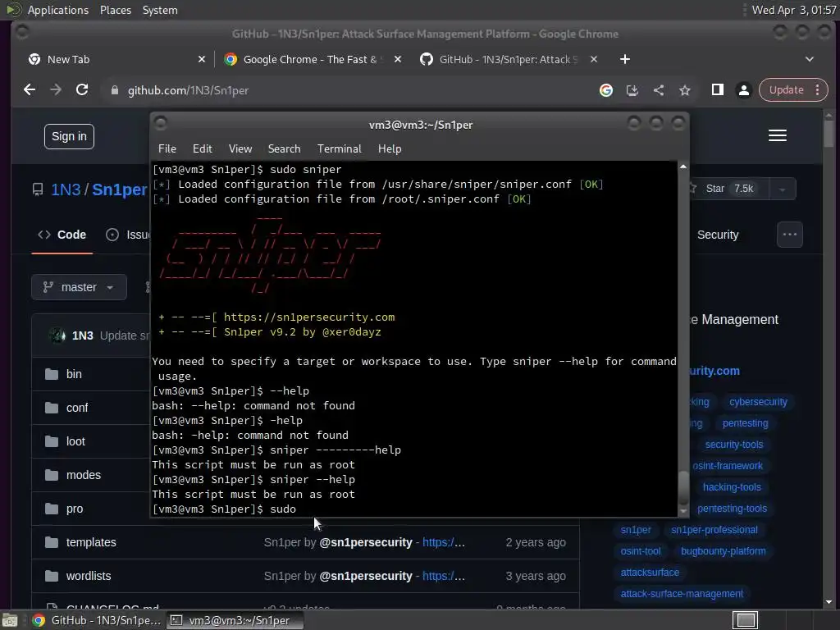Open Chrome's three-dot menu
The height and width of the screenshot is (630, 840).
818,90
